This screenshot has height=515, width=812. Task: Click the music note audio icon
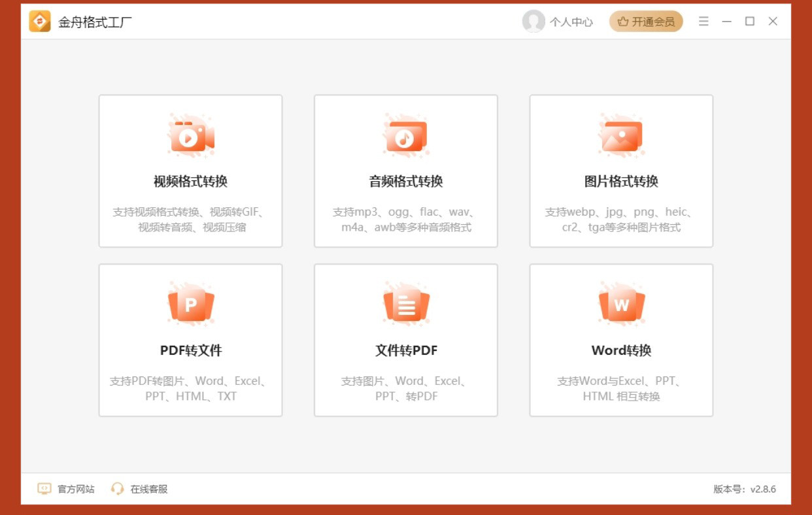(x=406, y=136)
